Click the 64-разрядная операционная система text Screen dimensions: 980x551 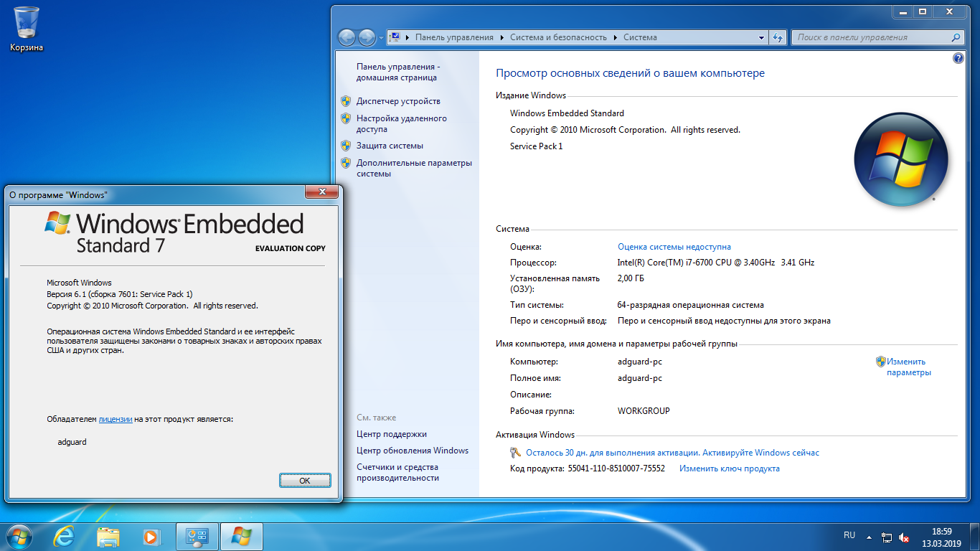[690, 305]
